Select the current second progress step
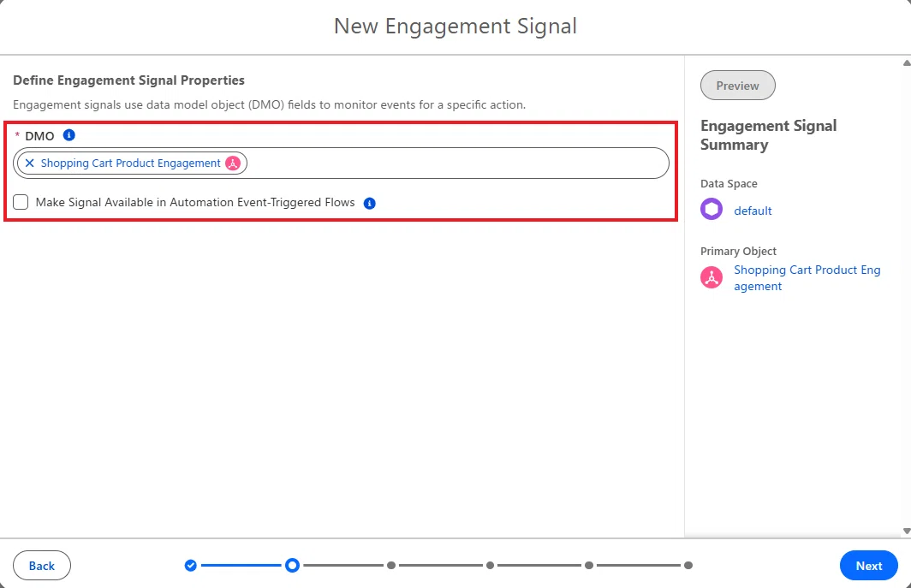 292,565
